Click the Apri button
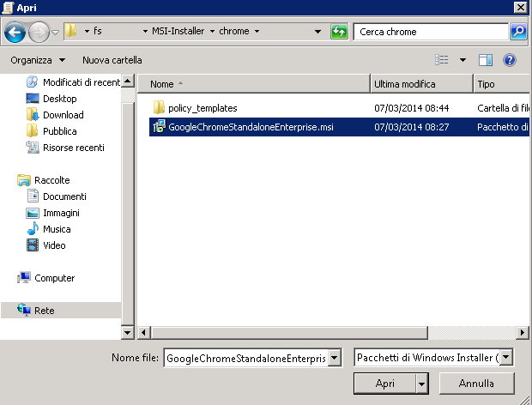The width and height of the screenshot is (532, 405). (x=384, y=384)
